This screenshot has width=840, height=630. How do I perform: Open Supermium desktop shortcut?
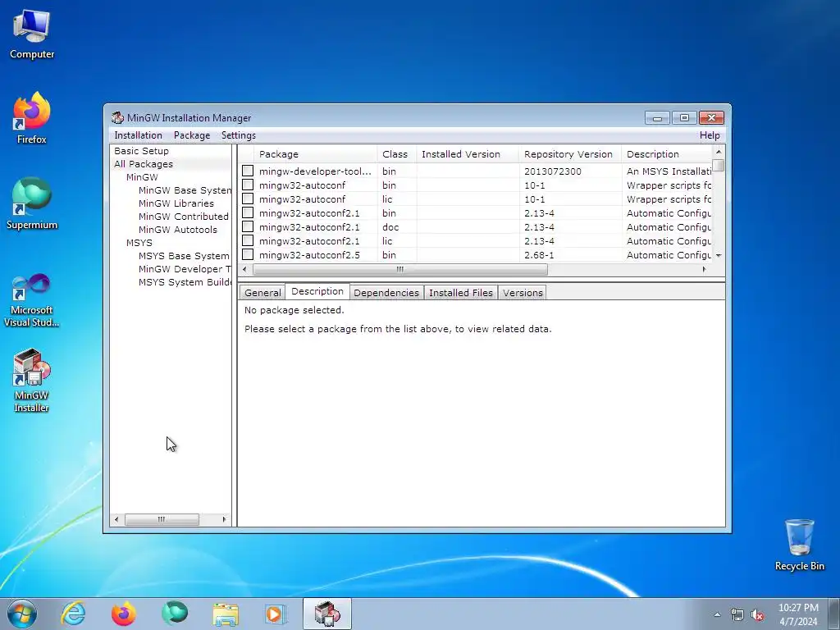point(32,203)
